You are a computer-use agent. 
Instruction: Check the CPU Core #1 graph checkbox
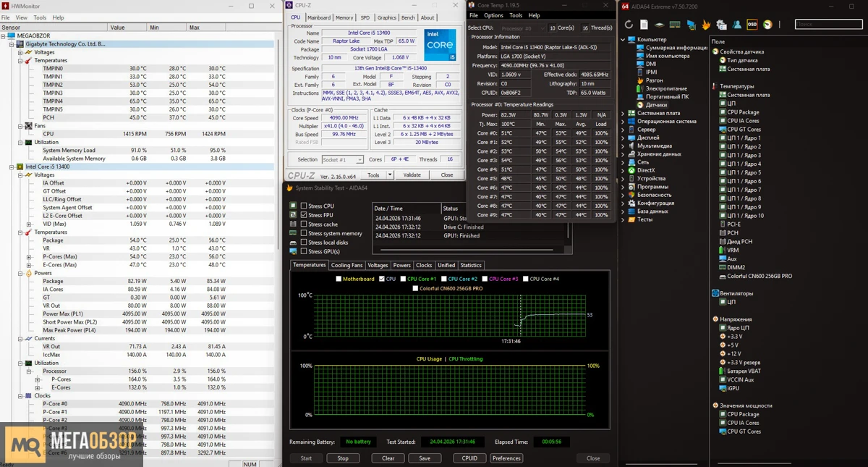(403, 279)
